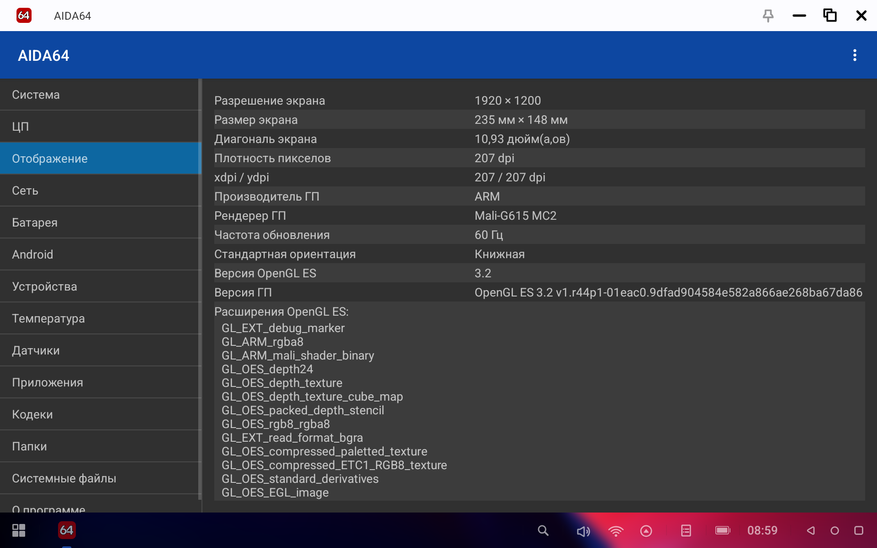Click the AIDA64 header title
The height and width of the screenshot is (548, 877).
(x=44, y=55)
